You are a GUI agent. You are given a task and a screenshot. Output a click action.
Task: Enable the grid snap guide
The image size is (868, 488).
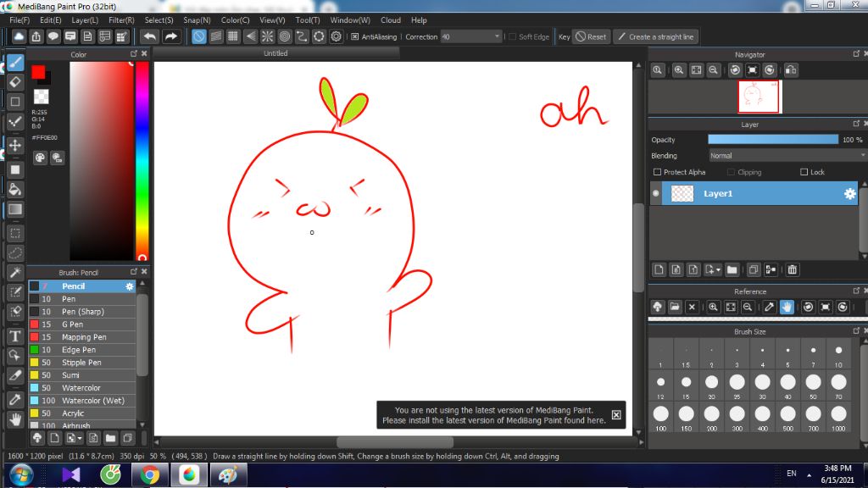point(233,36)
